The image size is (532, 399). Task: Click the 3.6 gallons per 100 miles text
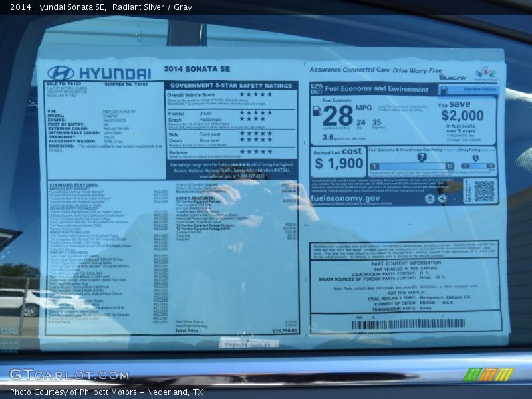[344, 138]
